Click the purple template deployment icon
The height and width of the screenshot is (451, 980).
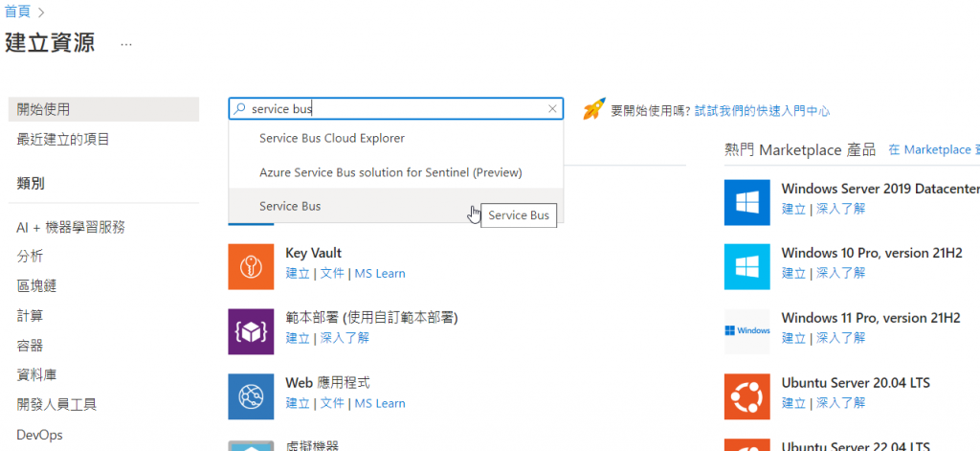click(251, 331)
